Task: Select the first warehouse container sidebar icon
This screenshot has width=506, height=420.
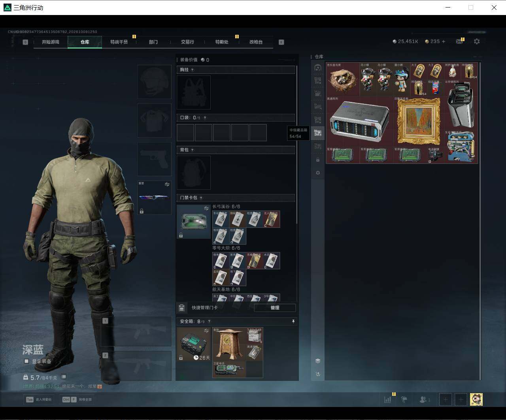Action: coord(317,68)
